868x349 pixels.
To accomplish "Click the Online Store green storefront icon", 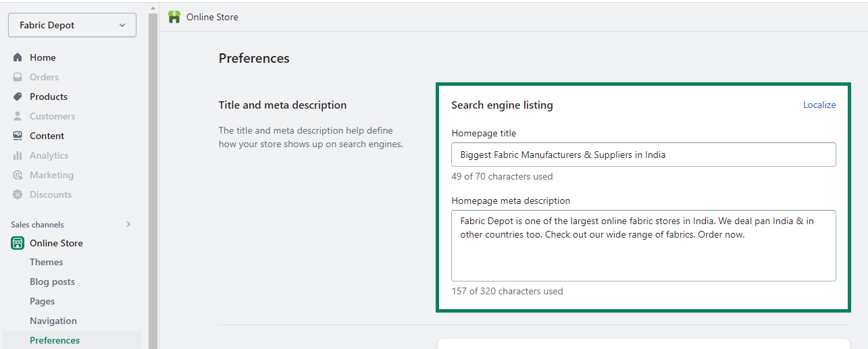I will (18, 243).
